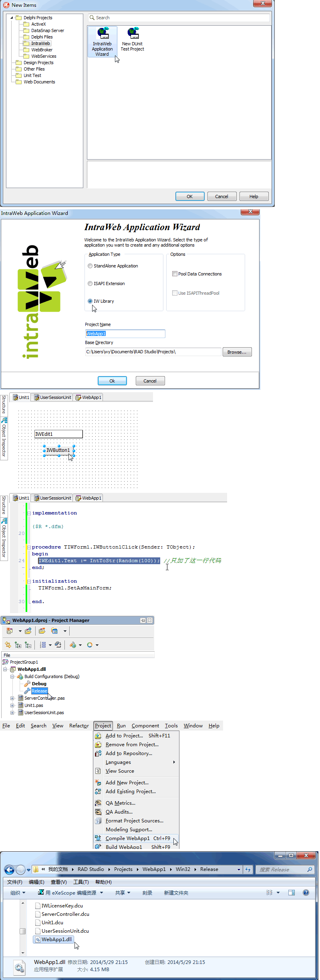Click Cancel in the IntraWeb Application Wizard
320x980 pixels.
tap(150, 381)
